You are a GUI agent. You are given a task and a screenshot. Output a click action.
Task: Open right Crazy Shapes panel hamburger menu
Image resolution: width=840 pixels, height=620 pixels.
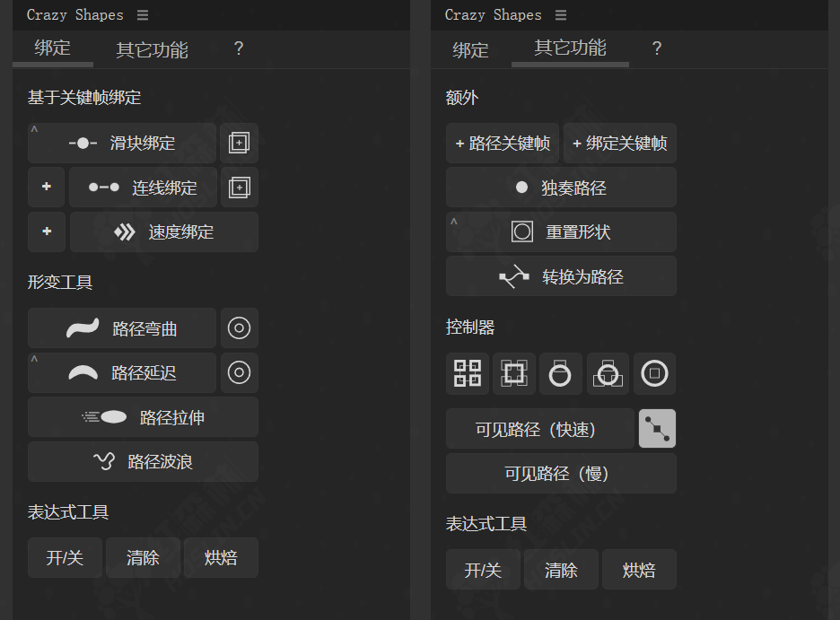560,15
